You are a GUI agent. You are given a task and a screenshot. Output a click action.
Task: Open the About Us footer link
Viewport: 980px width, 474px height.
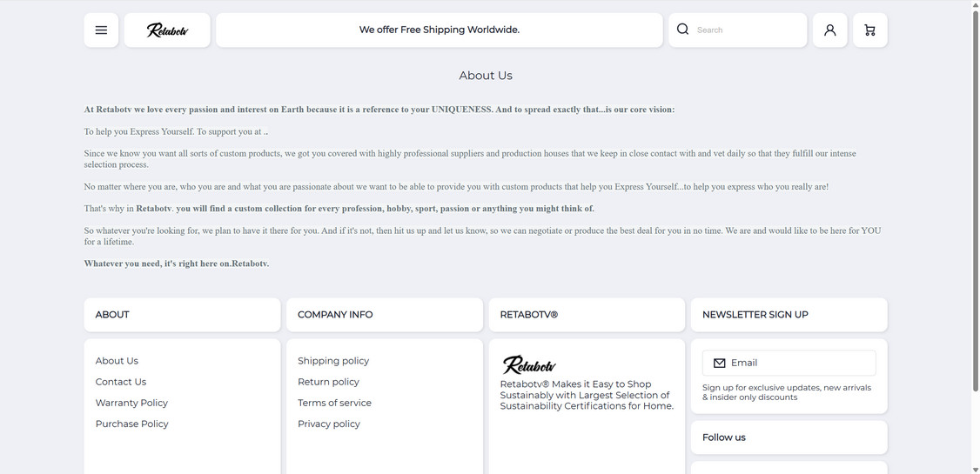117,361
